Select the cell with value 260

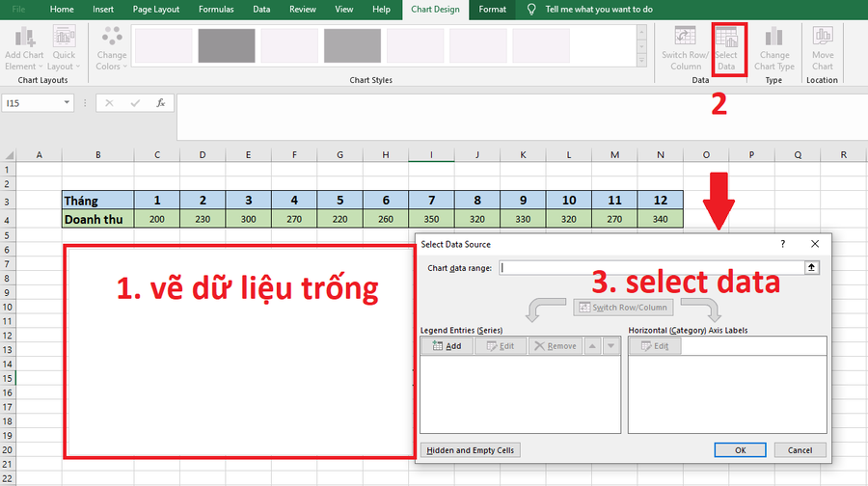[x=386, y=219]
